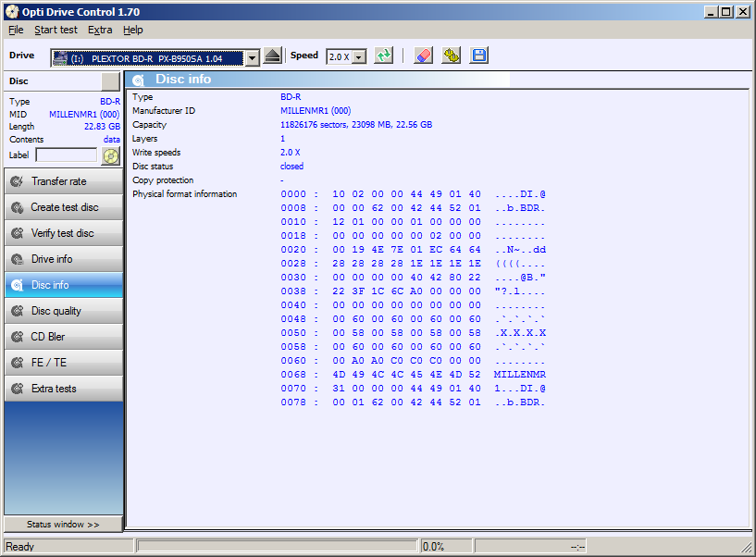Click the Type value BD-R in Disc info
The image size is (756, 557).
pyautogui.click(x=291, y=97)
